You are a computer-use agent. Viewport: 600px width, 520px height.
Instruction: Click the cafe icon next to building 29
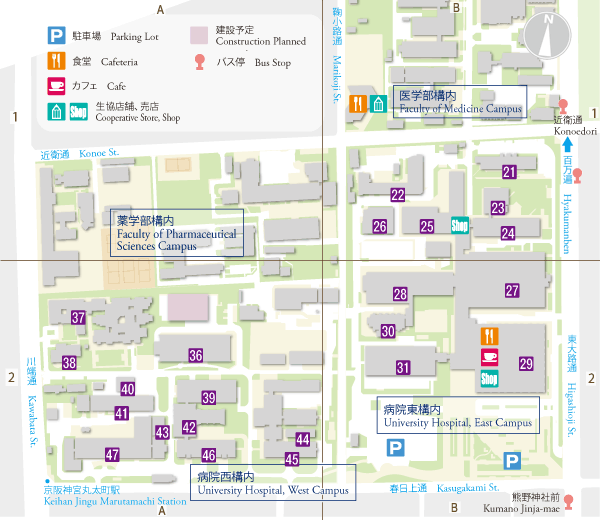(490, 357)
